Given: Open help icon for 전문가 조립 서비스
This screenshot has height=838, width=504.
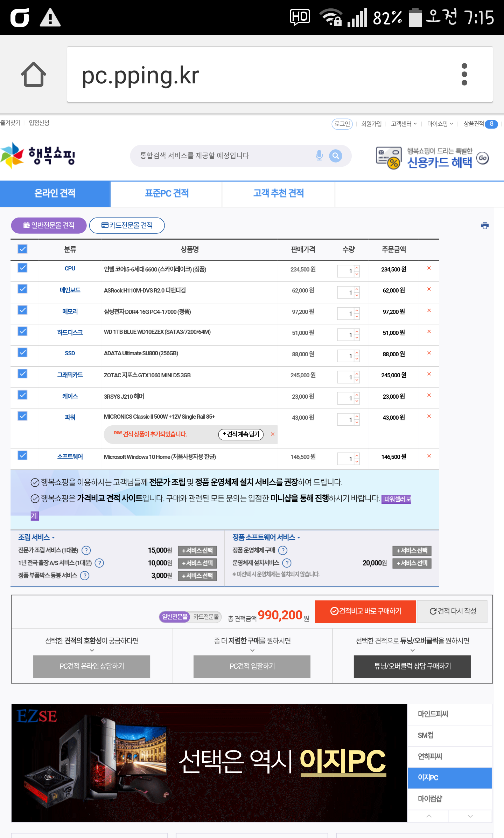Looking at the screenshot, I should [x=86, y=550].
